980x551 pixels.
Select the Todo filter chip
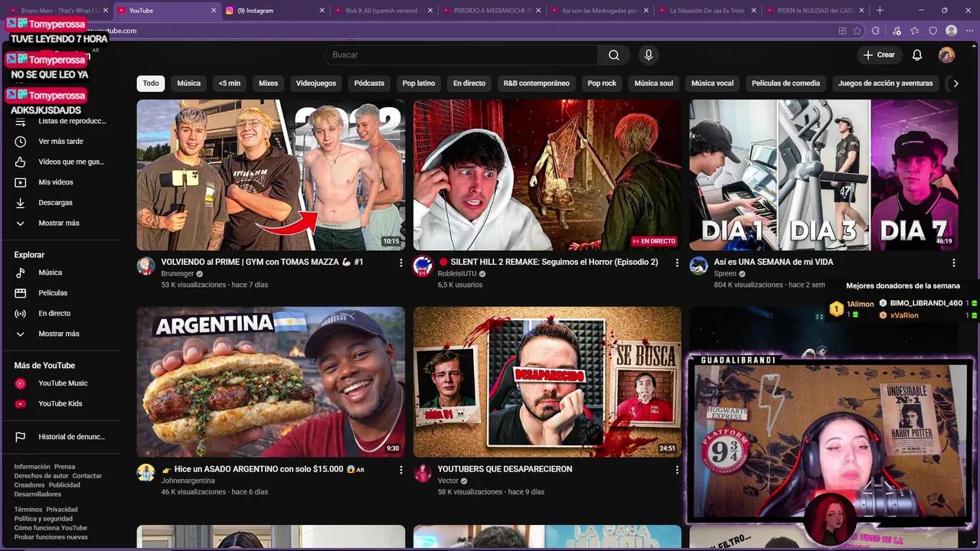[151, 83]
